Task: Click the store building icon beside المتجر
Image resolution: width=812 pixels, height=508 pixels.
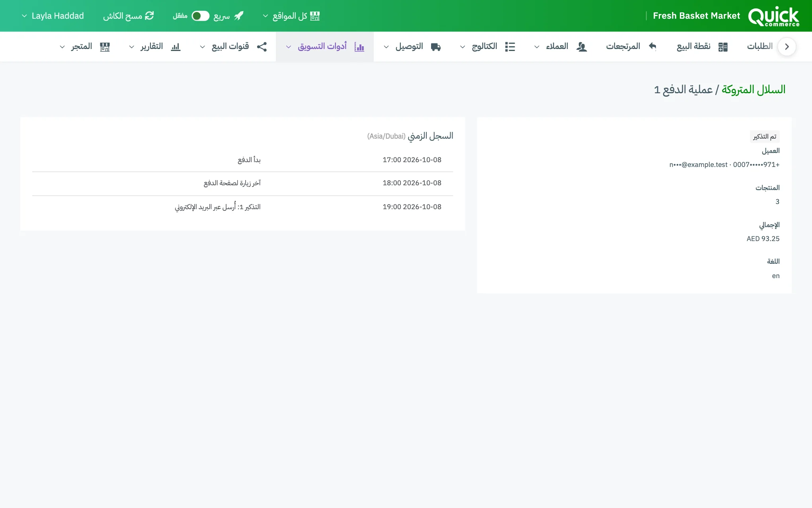Action: (105, 47)
